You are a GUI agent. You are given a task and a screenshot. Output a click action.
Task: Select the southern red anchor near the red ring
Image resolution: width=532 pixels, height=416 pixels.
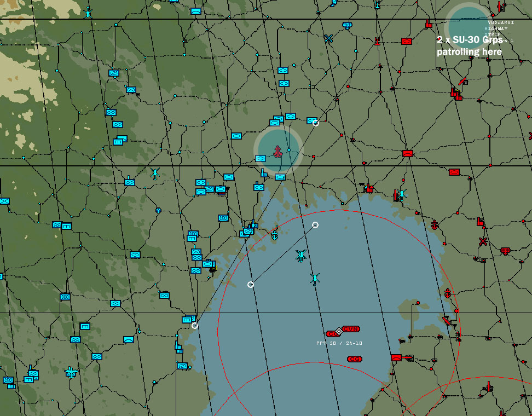click(x=448, y=293)
